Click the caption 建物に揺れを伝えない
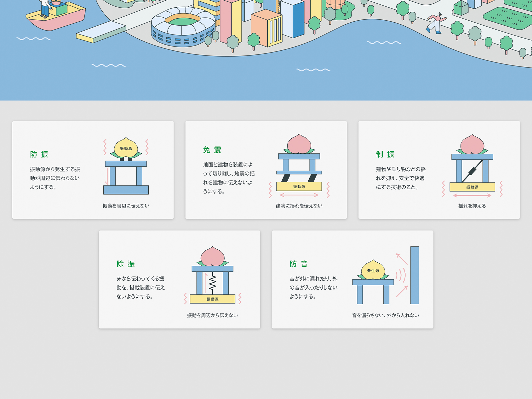 [x=299, y=206]
